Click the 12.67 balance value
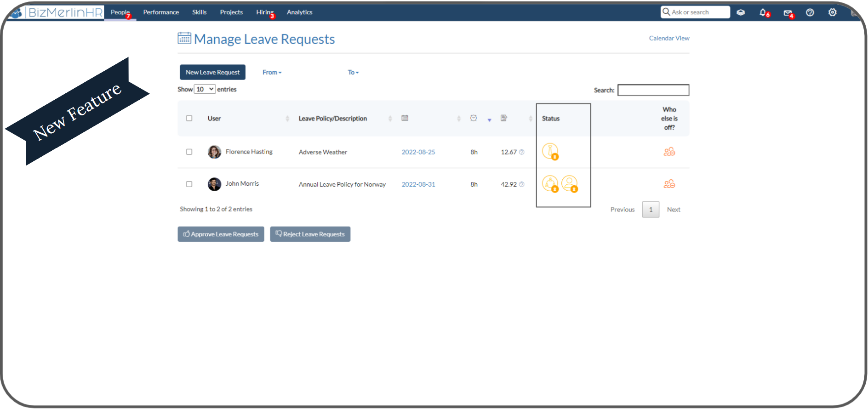868x409 pixels. pyautogui.click(x=509, y=152)
